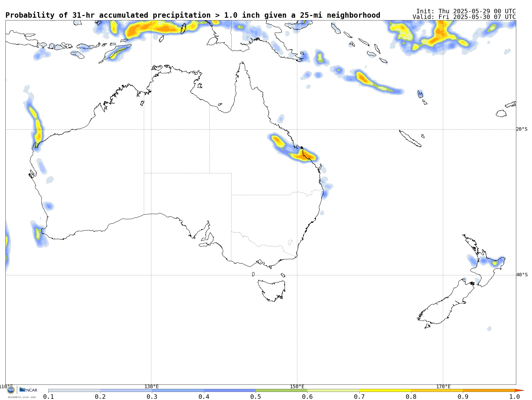Pick the 0.4–0.5 periwinkle colorbar segment
This screenshot has width=532, height=400.
(x=230, y=390)
